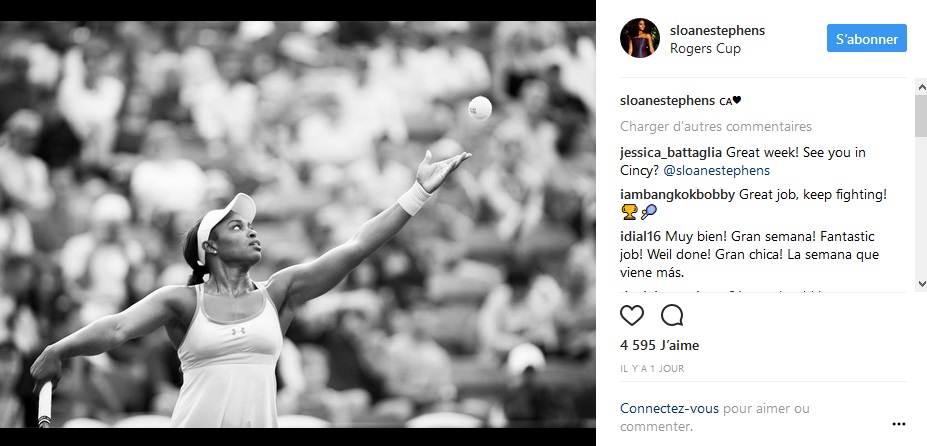Click the S'abonner follow button
This screenshot has height=446, width=927.
(x=866, y=38)
